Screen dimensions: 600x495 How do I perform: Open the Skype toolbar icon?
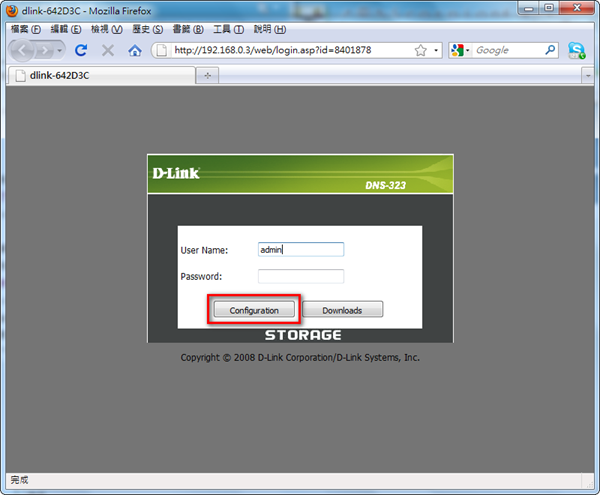(x=577, y=50)
